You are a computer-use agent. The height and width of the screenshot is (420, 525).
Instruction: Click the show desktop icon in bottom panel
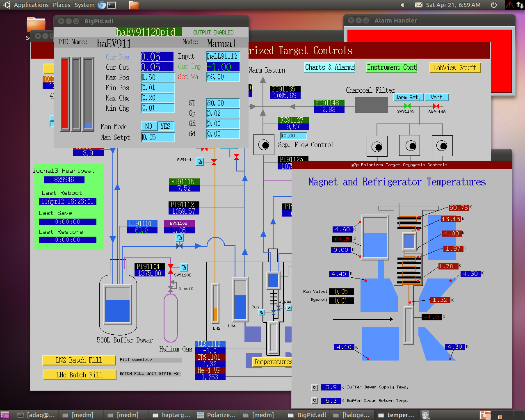coord(5,415)
